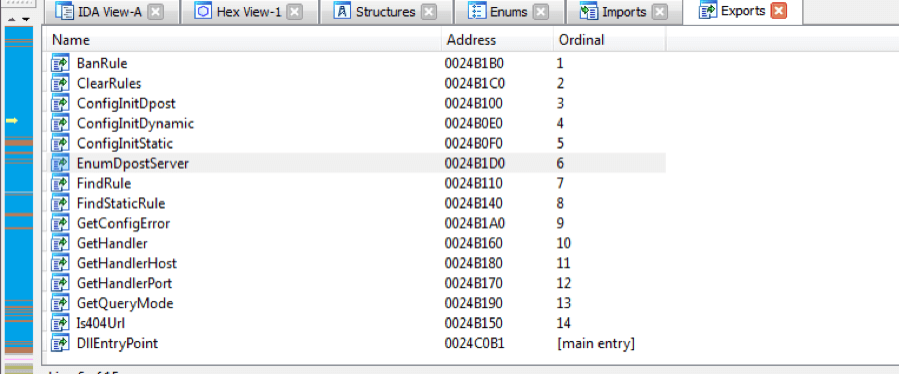Click the Hex View-1 tab icon
The width and height of the screenshot is (899, 374).
pyautogui.click(x=203, y=11)
